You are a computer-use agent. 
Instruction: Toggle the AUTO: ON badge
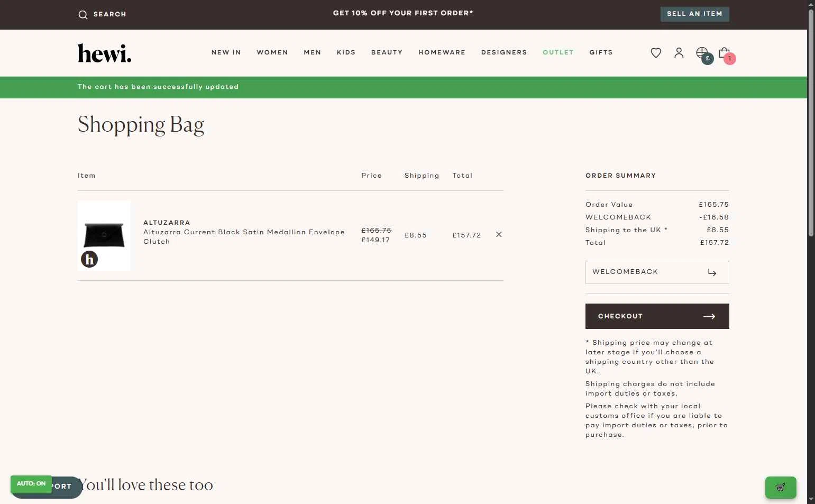tap(31, 483)
